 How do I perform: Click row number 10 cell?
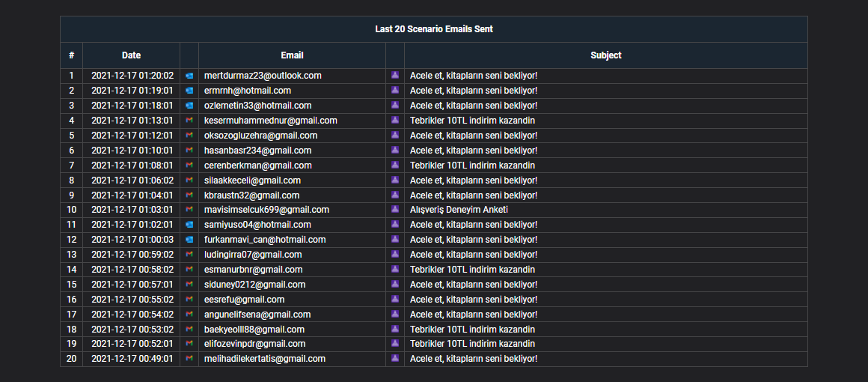71,210
